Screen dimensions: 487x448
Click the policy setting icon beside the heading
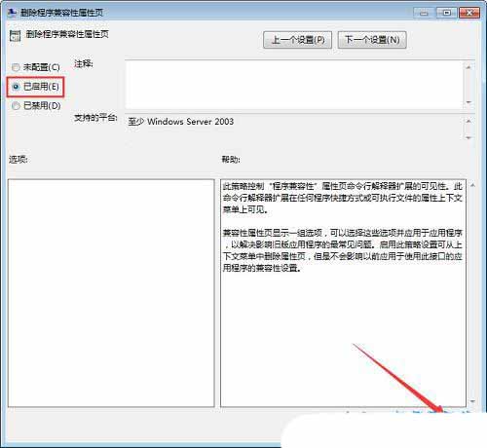(x=15, y=36)
